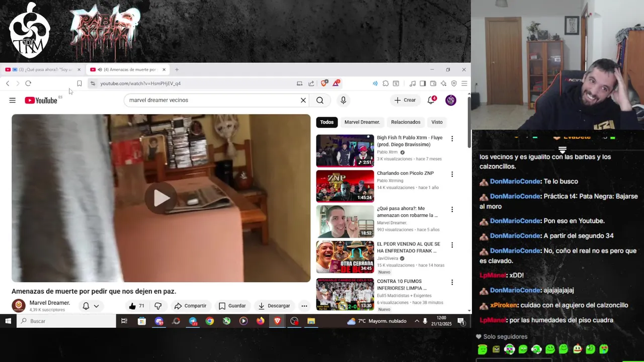The height and width of the screenshot is (362, 644).
Task: Run the search with the magnifier button
Action: [320, 100]
